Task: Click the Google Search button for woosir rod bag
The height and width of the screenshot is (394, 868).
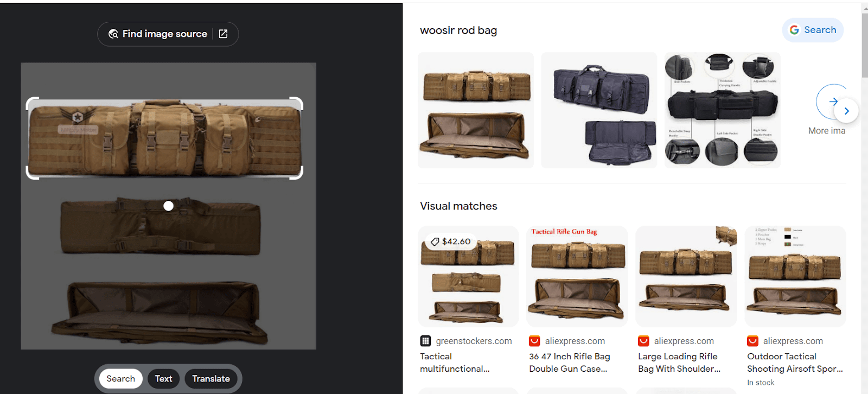Action: 813,30
